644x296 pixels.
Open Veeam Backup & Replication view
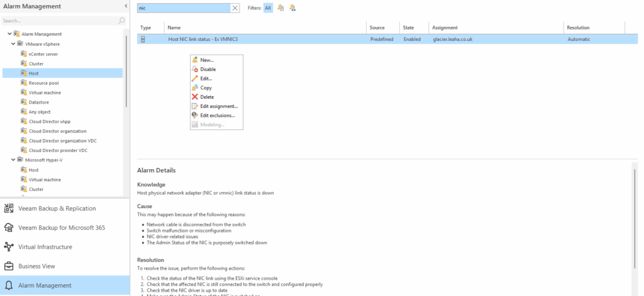[x=65, y=209]
